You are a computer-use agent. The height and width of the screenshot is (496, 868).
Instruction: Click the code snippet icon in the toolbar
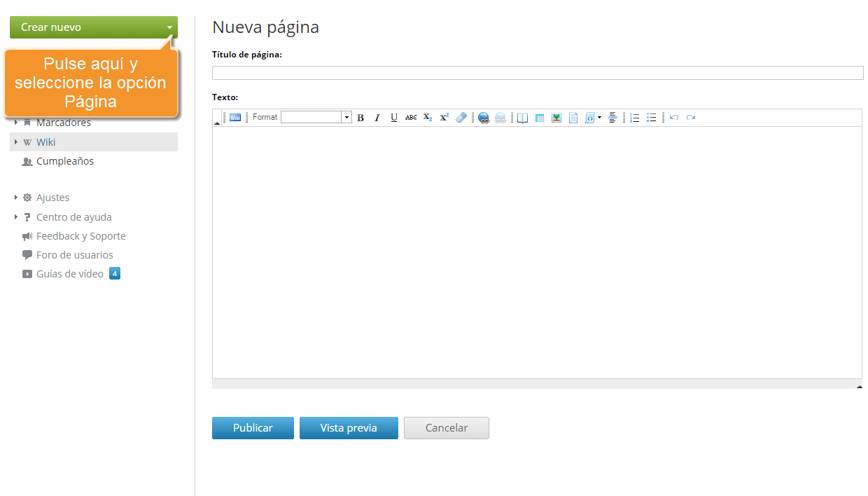pos(590,118)
